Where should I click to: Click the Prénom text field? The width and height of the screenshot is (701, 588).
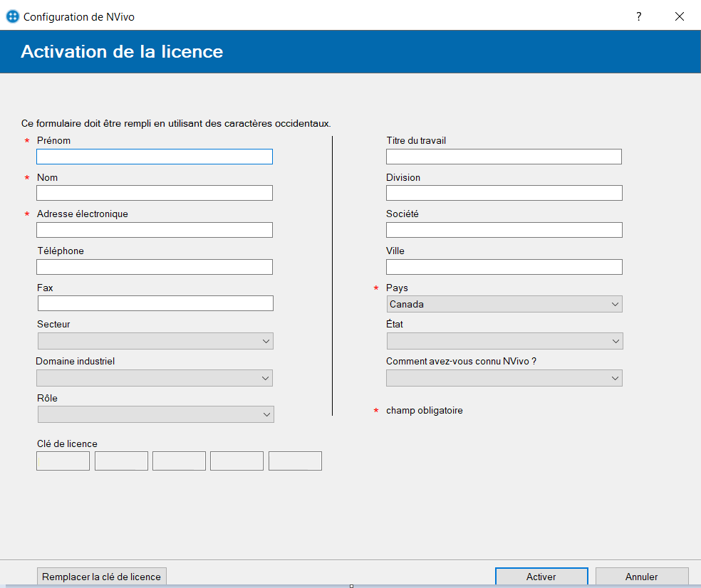point(155,157)
